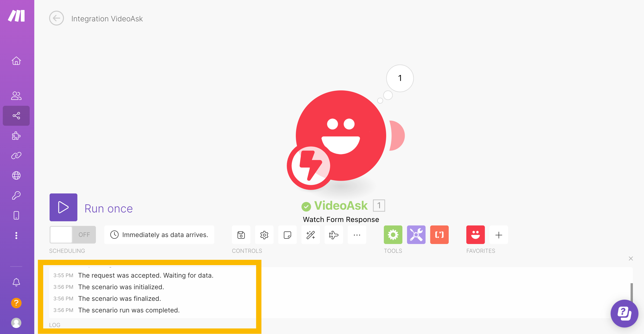Open the orange Help question mark icon

[16, 303]
